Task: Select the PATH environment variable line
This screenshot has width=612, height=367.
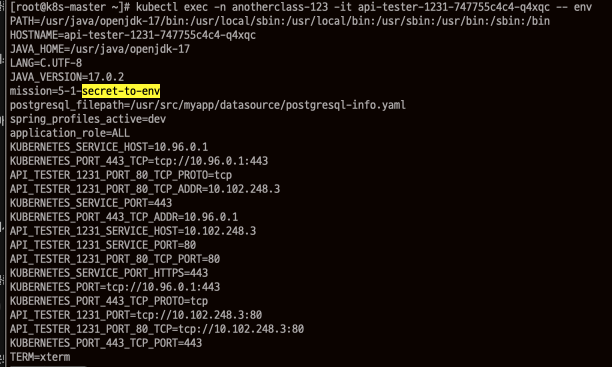Action: 280,21
